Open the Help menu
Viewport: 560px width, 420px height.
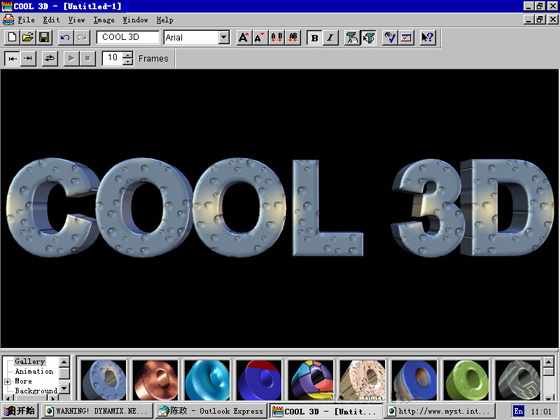click(165, 20)
